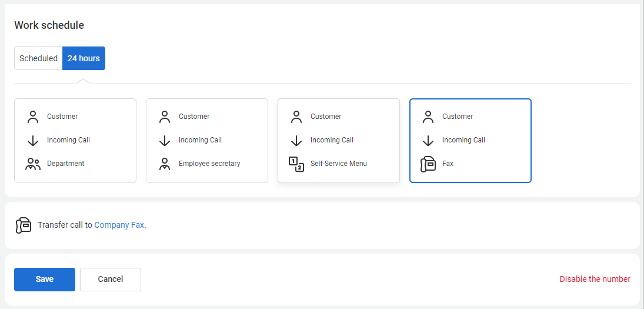Click the fax icon beside Transfer call

pos(24,225)
